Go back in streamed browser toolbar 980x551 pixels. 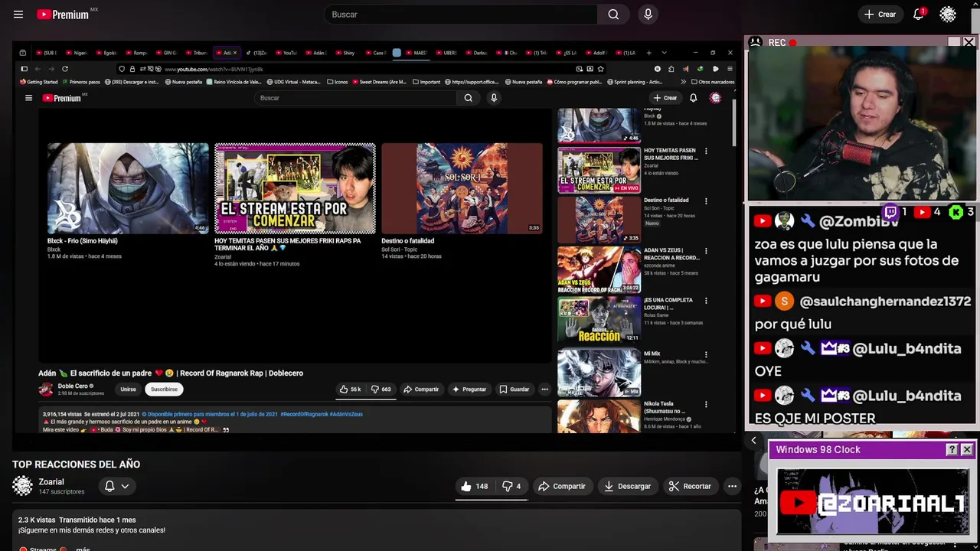(x=38, y=69)
